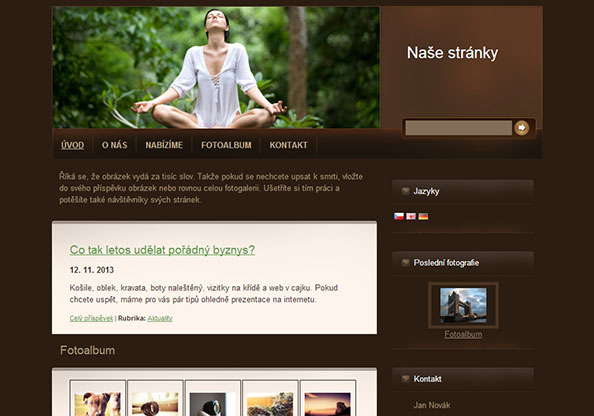Choose the German flag language icon
The height and width of the screenshot is (416, 594).
point(424,216)
